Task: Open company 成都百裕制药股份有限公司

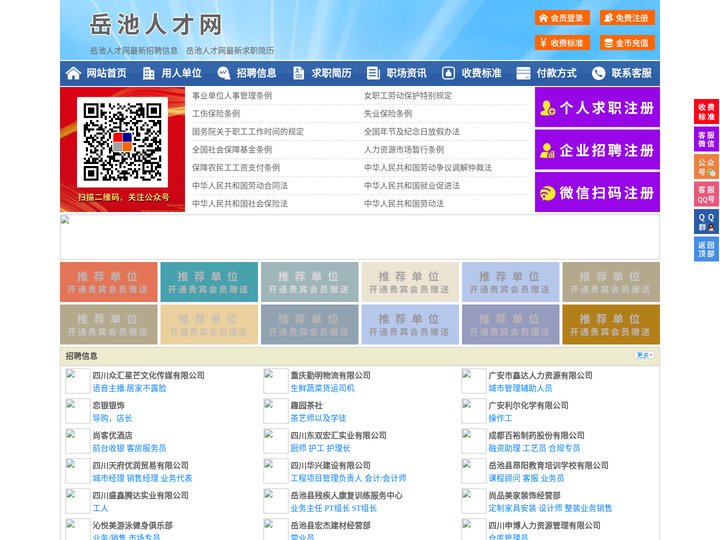Action: click(x=536, y=435)
